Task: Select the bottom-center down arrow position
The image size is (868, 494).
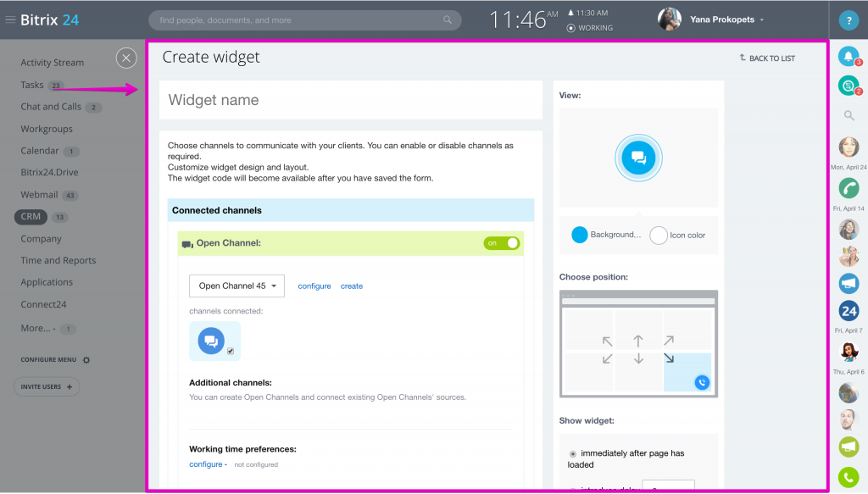Action: click(638, 358)
